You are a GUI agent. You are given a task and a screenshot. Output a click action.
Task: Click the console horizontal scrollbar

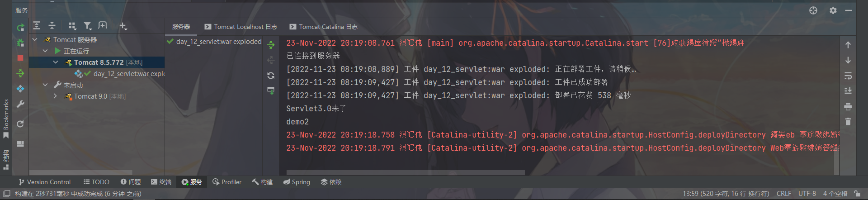click(x=406, y=172)
